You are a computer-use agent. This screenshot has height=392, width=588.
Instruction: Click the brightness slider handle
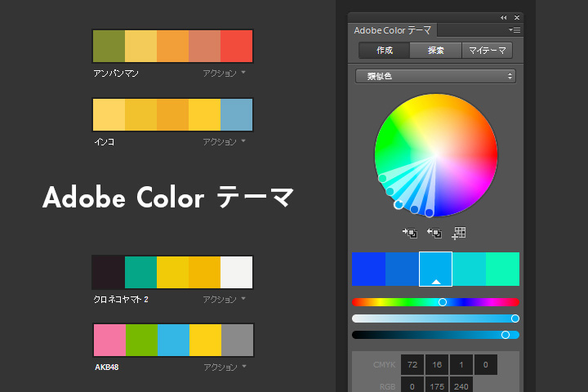(506, 335)
